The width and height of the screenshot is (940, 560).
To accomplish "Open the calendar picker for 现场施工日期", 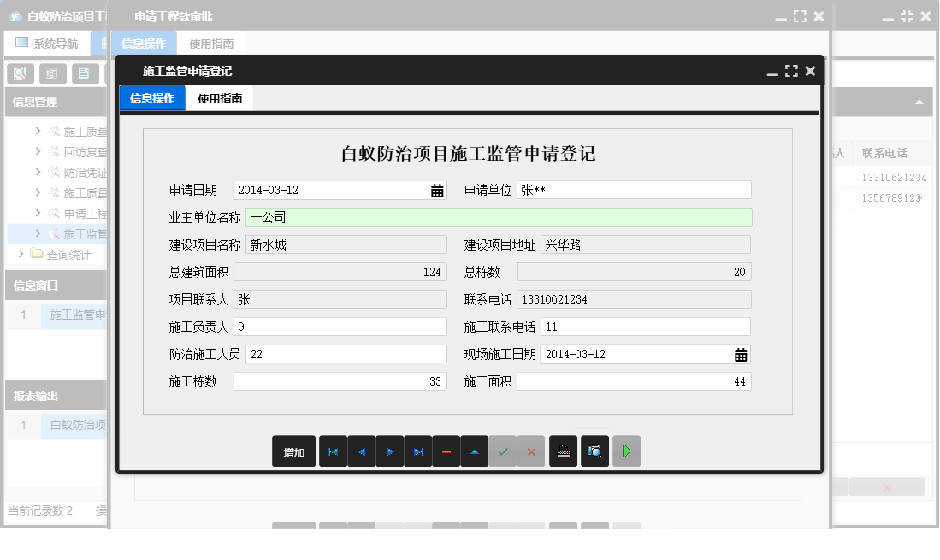I will [741, 355].
